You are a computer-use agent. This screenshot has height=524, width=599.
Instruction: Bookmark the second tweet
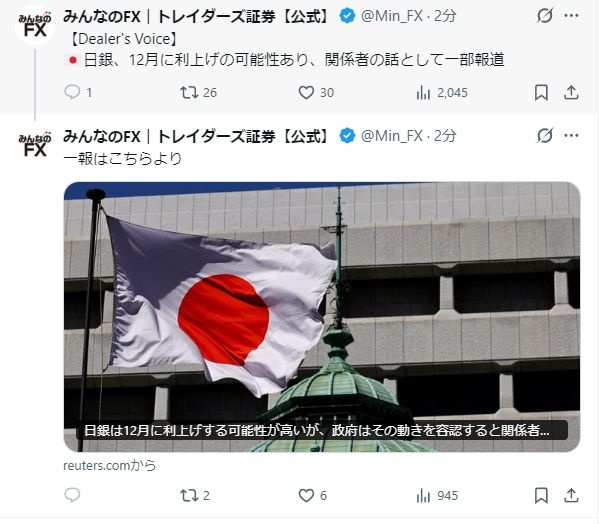click(x=541, y=496)
